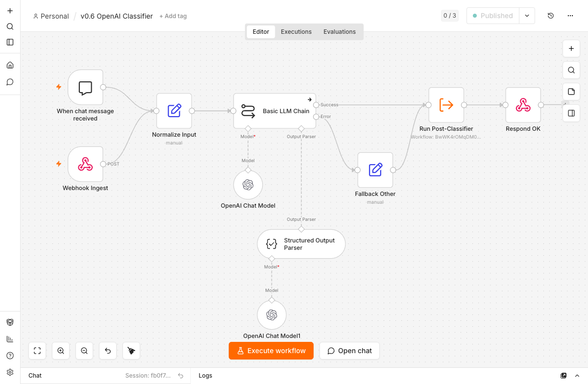This screenshot has width=588, height=384.
Task: Click the chat trigger lightning bolt icon
Action: pos(59,87)
